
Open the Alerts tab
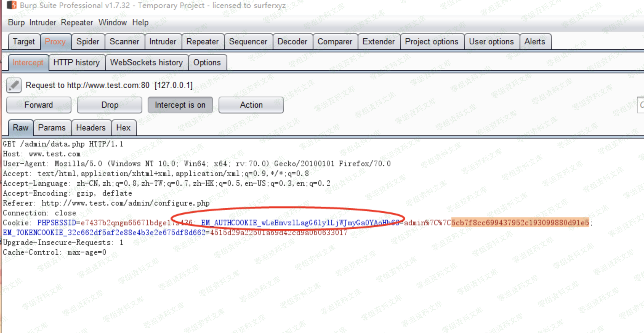coord(535,42)
